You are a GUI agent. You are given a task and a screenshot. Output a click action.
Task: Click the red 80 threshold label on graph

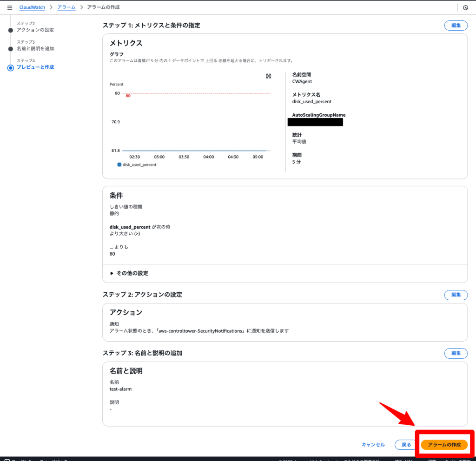click(128, 96)
